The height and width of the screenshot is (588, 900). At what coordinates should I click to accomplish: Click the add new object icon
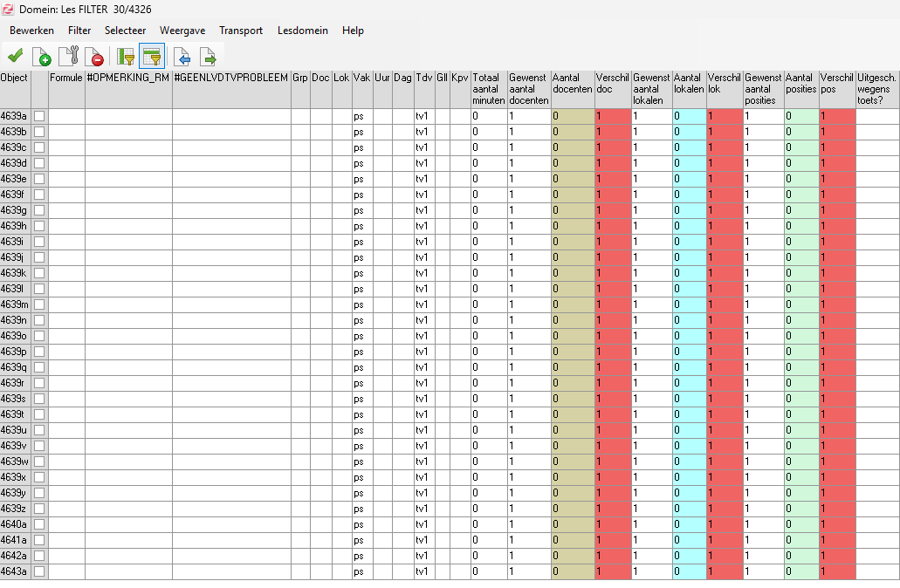[41, 57]
